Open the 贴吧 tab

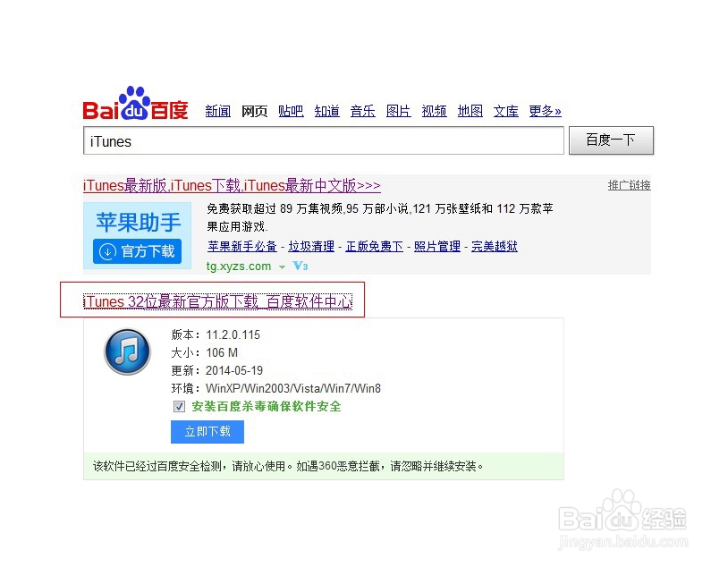(291, 111)
